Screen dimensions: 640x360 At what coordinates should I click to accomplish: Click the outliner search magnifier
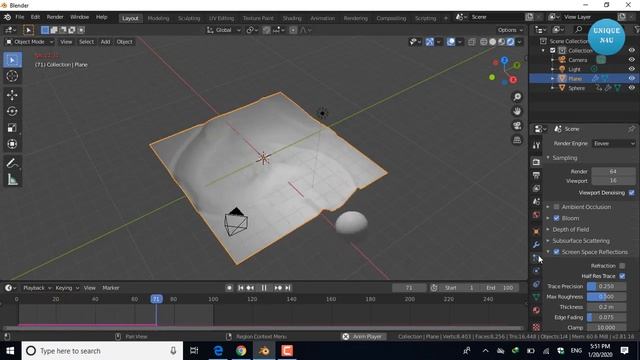coord(579,29)
